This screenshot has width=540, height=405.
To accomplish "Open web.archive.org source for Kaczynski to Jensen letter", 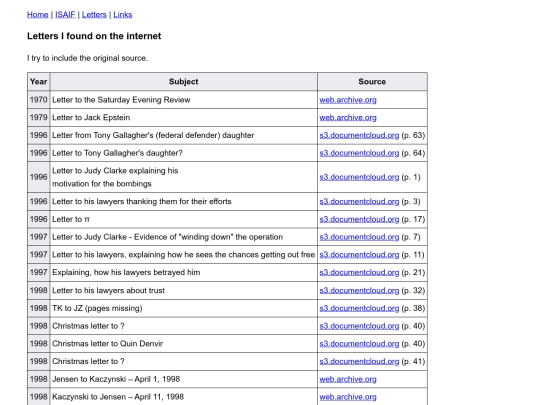I will coord(348,397).
